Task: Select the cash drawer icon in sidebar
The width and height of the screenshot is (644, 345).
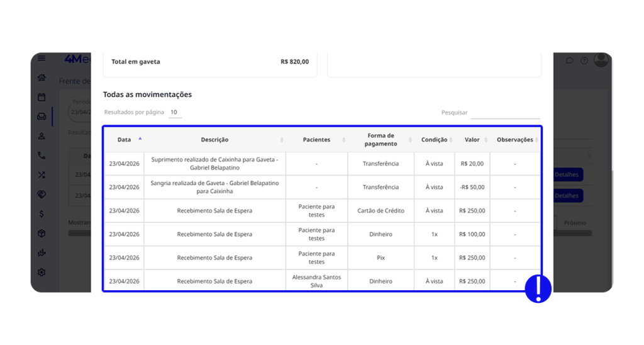Action: (x=42, y=116)
